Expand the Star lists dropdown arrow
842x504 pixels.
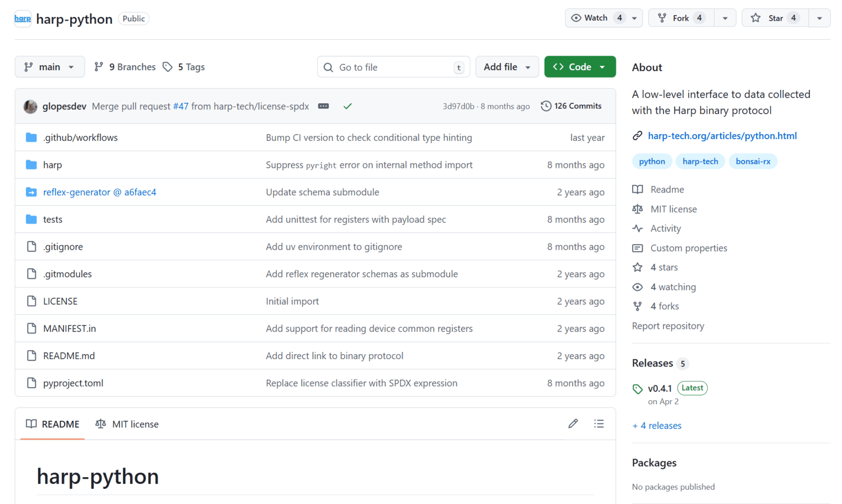[820, 18]
